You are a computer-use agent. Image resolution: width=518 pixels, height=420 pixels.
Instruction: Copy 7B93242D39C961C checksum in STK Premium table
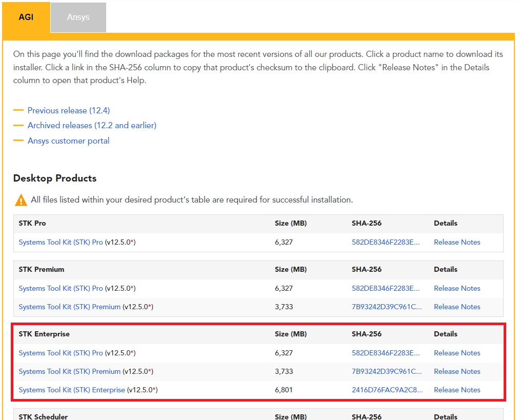(387, 307)
